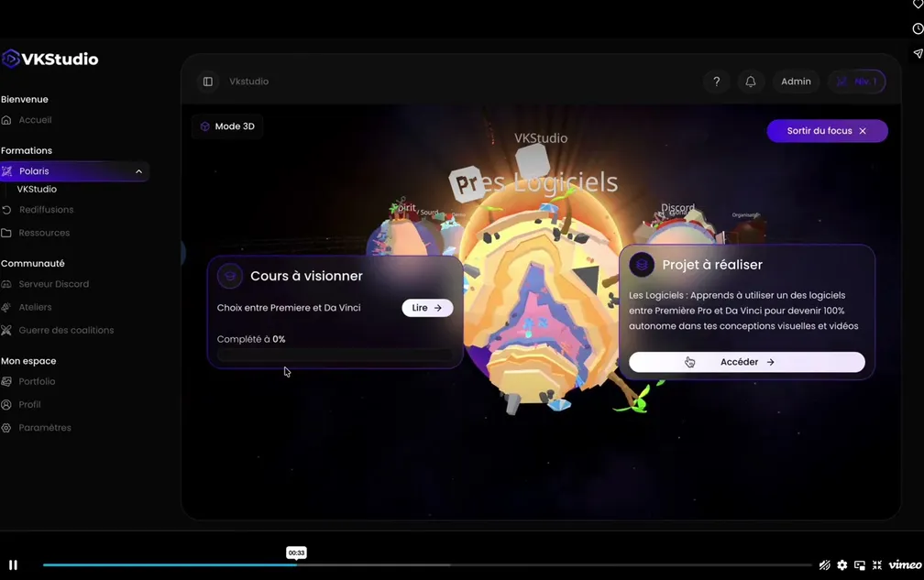Click the VKStudio logo in the sidebar
The width and height of the screenshot is (924, 580).
50,60
